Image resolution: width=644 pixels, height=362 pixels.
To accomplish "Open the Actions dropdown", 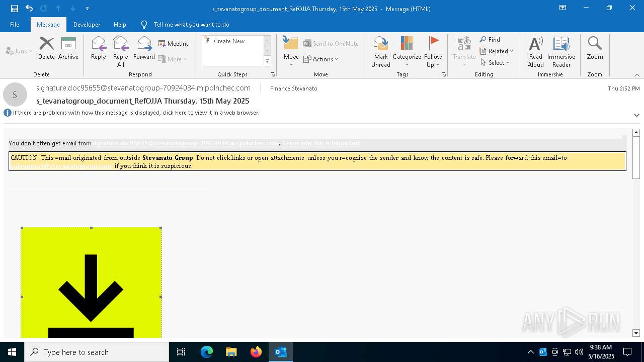I will point(321,59).
